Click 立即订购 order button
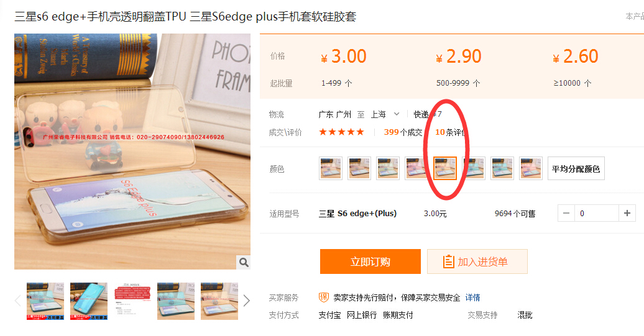644x336 pixels. point(370,261)
